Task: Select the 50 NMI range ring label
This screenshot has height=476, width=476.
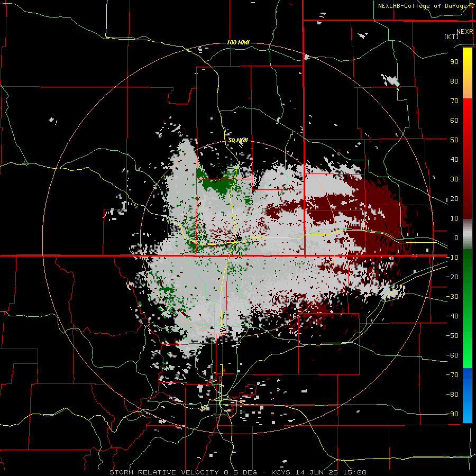Action: [238, 140]
